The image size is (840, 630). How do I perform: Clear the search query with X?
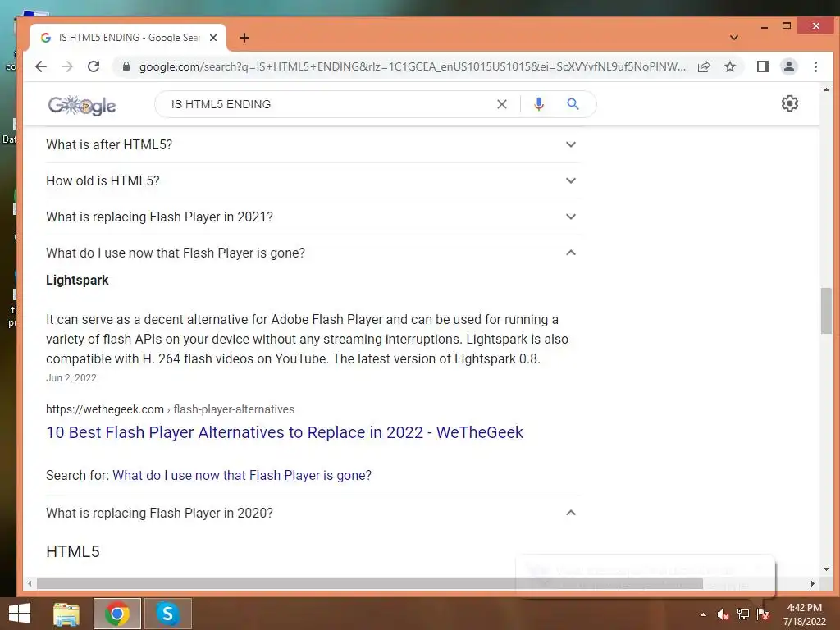[x=501, y=104]
